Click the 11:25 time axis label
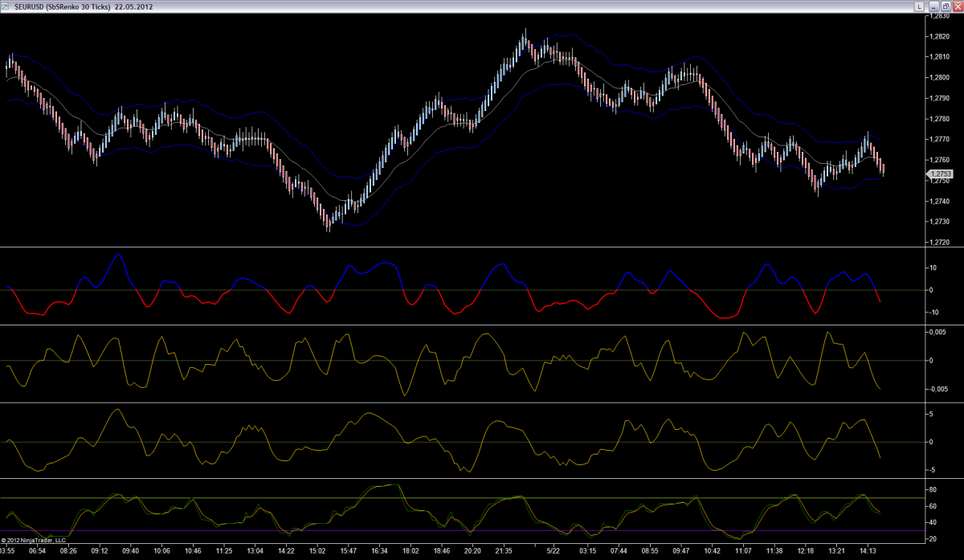Image resolution: width=964 pixels, height=560 pixels. pyautogui.click(x=224, y=552)
